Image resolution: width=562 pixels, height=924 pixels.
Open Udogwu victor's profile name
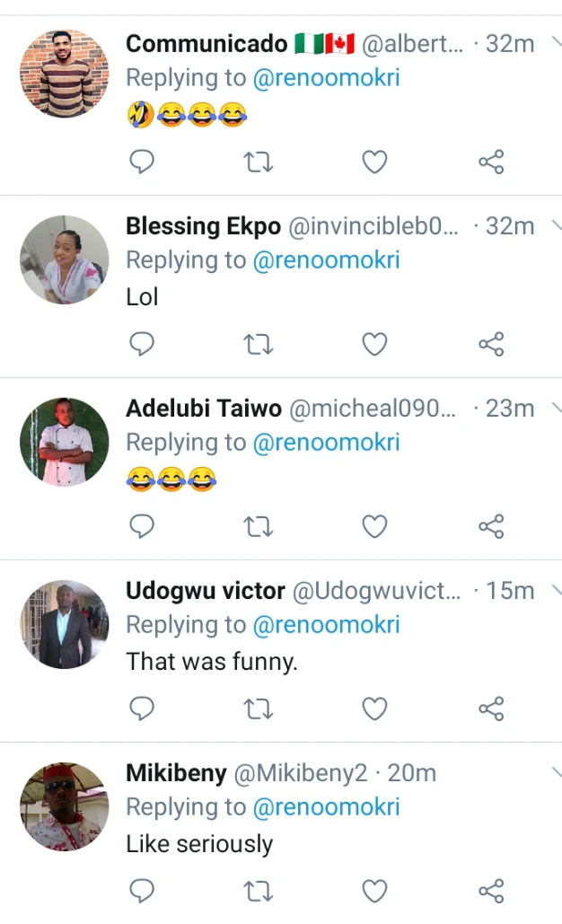[206, 591]
